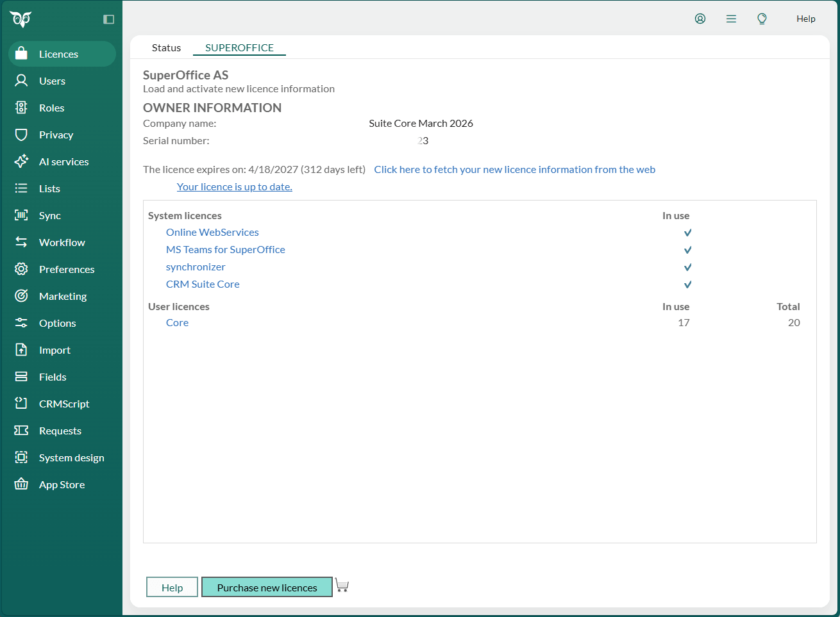Open the synchronizer licence link
Viewport: 840px width, 617px height.
pyautogui.click(x=196, y=267)
